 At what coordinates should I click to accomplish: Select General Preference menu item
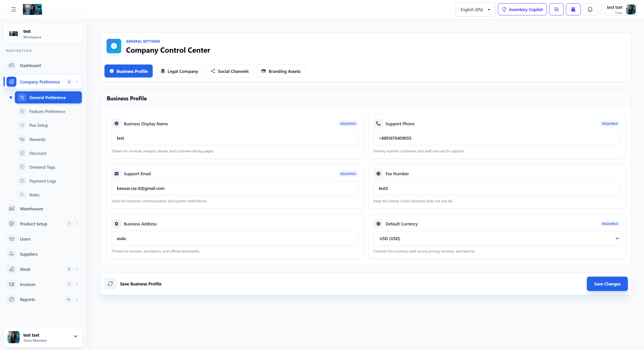[x=48, y=98]
